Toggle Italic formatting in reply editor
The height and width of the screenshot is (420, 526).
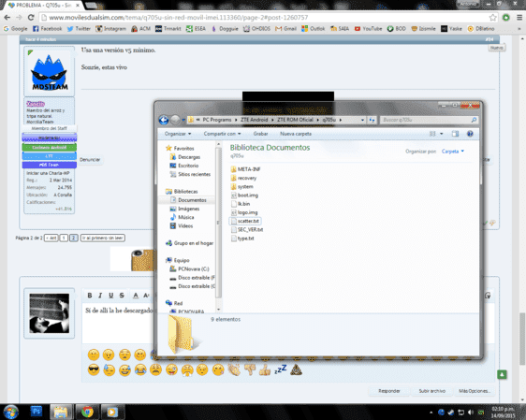tap(100, 296)
